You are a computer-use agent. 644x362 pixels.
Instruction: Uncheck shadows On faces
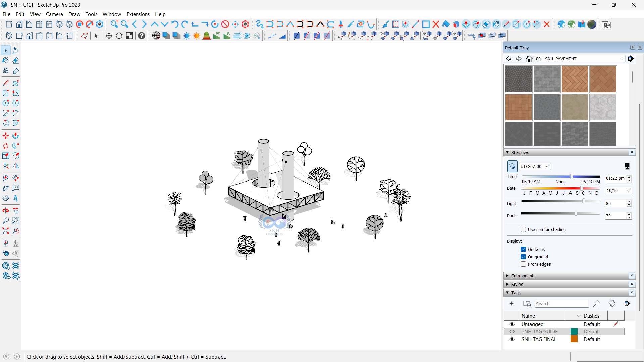coord(523,249)
